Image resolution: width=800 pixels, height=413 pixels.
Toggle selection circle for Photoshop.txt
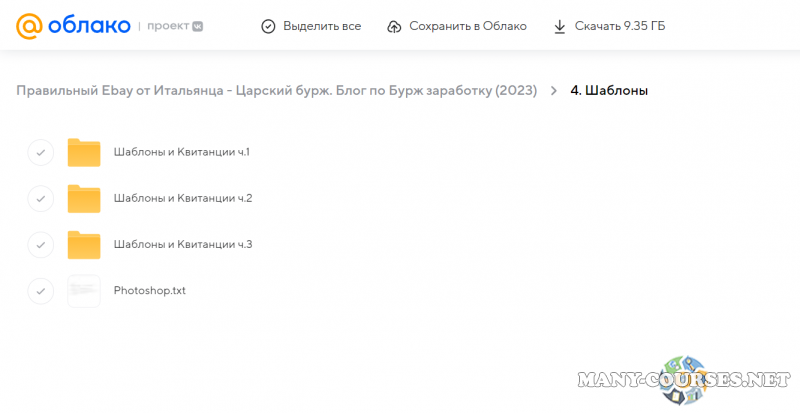click(x=40, y=291)
